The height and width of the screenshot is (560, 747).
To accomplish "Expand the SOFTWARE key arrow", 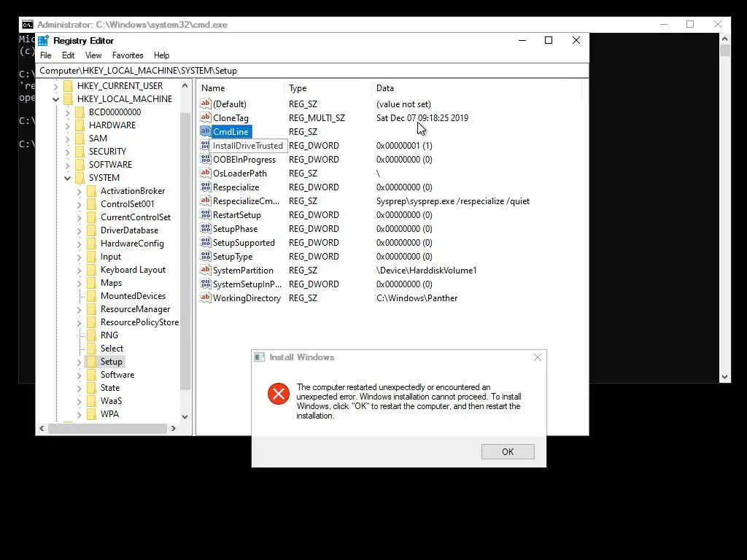I will click(x=68, y=166).
